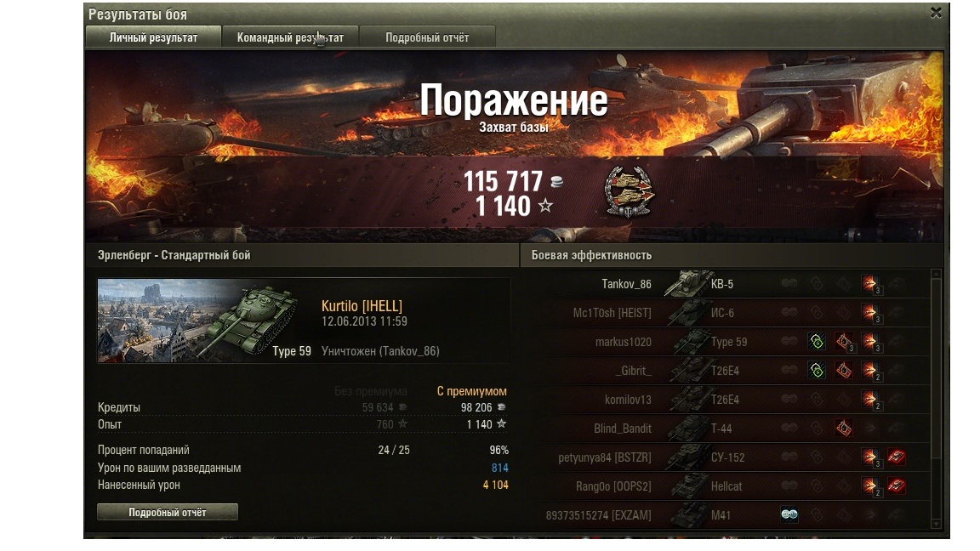The height and width of the screenshot is (551, 980).
Task: Click the Подробный отчёт button below stats
Action: (x=168, y=512)
